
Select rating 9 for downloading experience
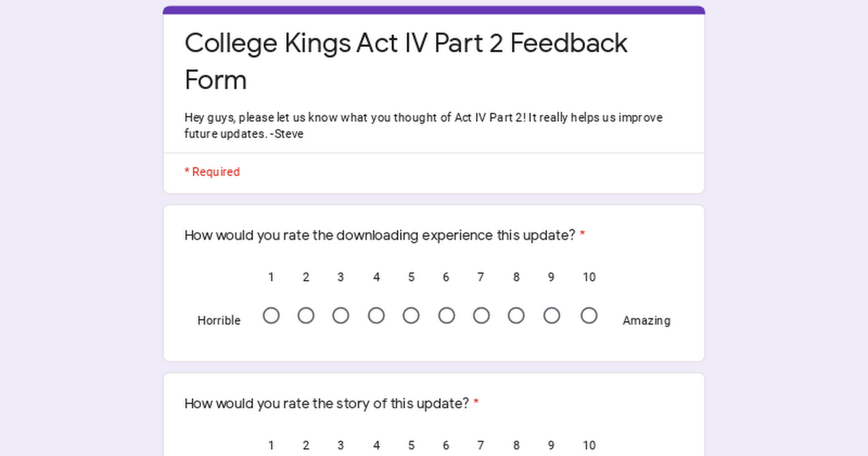point(551,316)
